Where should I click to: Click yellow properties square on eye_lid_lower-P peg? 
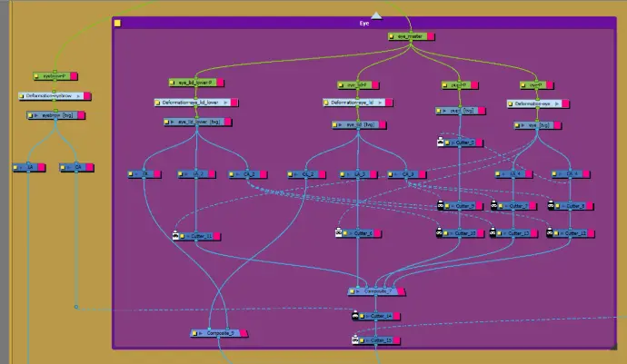[x=173, y=83]
